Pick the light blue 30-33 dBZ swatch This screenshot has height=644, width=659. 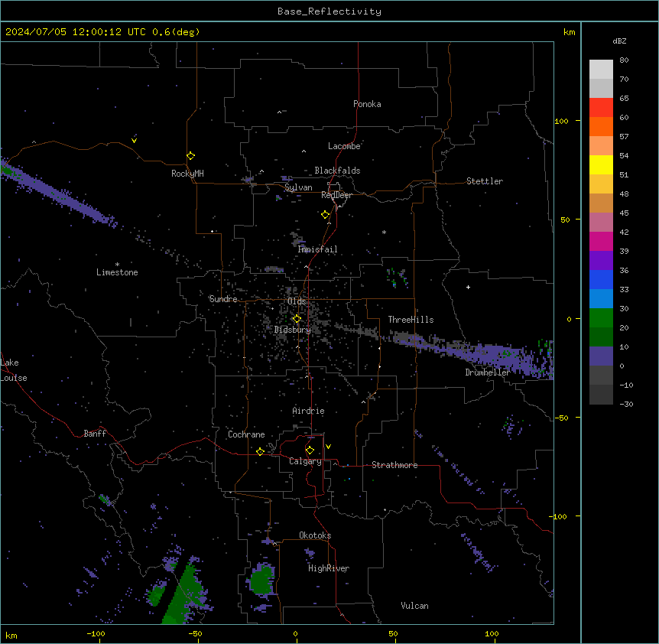pyautogui.click(x=601, y=299)
